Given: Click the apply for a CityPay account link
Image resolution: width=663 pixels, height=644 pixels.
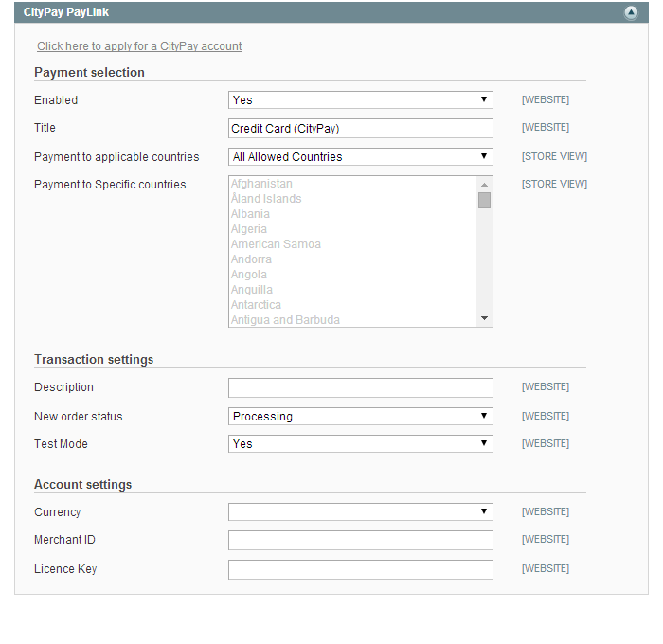Looking at the screenshot, I should tap(139, 46).
